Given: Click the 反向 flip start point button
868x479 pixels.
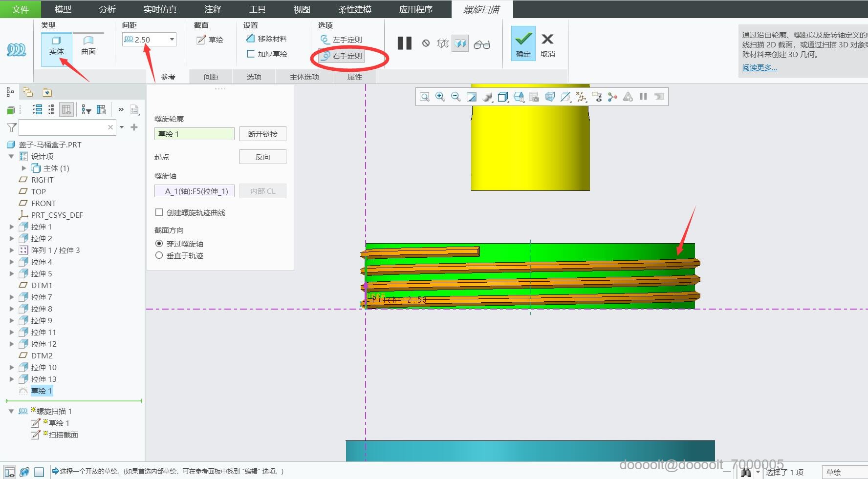Looking at the screenshot, I should pyautogui.click(x=262, y=157).
